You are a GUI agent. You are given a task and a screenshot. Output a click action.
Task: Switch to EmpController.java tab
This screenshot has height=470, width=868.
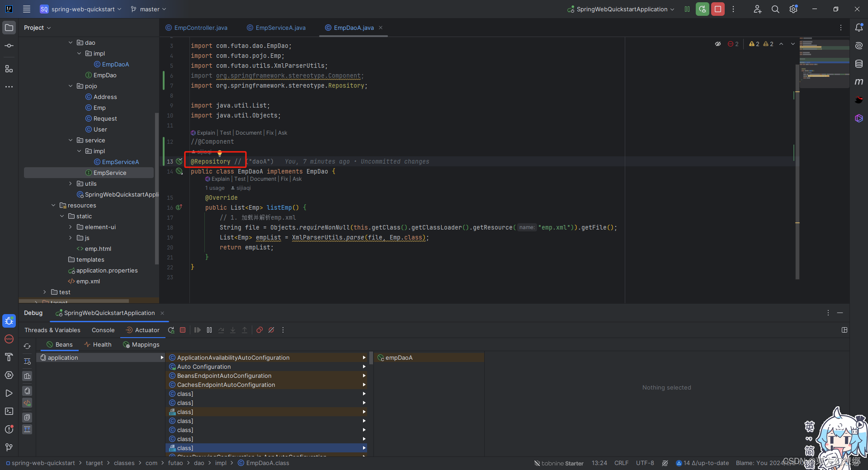click(197, 28)
